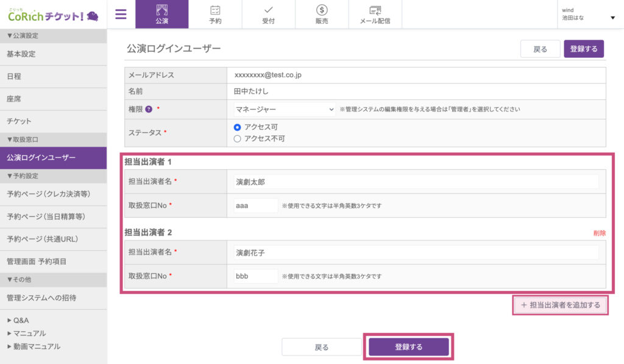
Task: Open the 受付 checkmark icon
Action: pyautogui.click(x=268, y=10)
